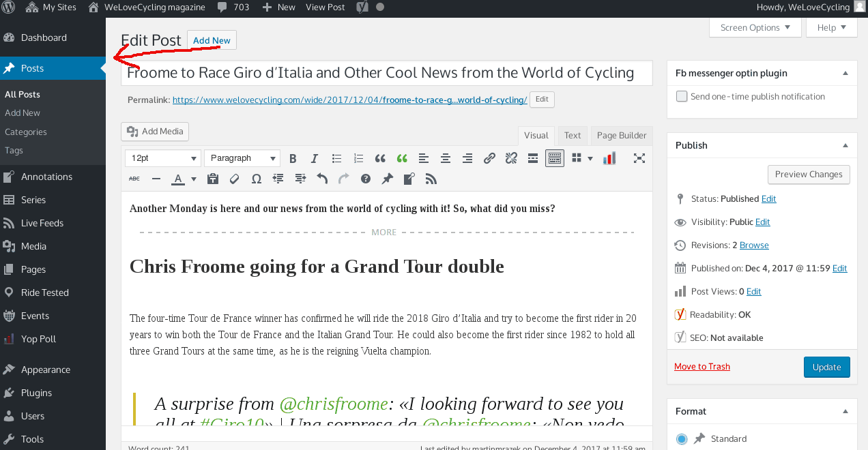
Task: Center align the text
Action: coord(446,158)
